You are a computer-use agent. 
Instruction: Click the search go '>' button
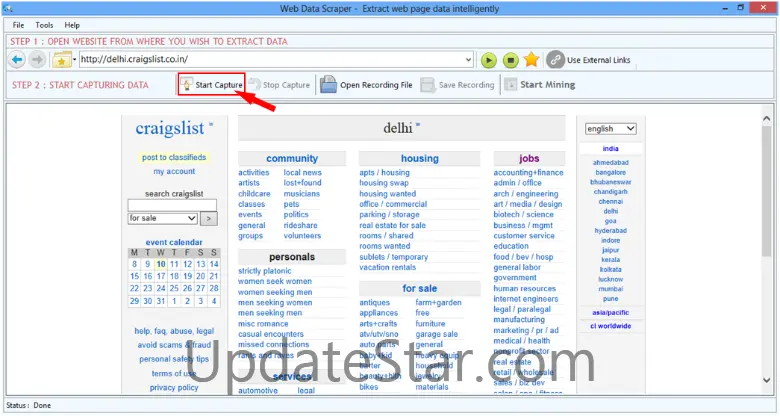point(209,218)
